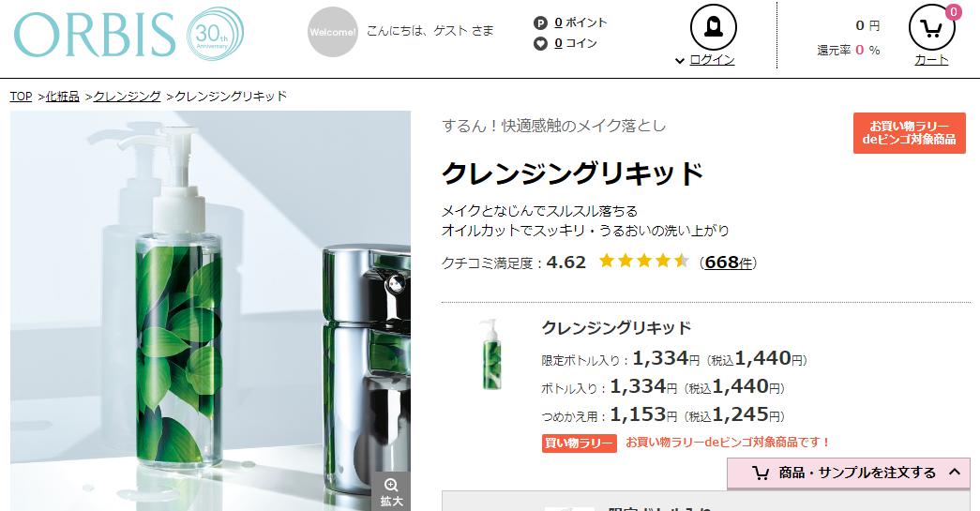Viewport: 980px width, 511px height.
Task: Click the ORBIS logo
Action: (95, 35)
